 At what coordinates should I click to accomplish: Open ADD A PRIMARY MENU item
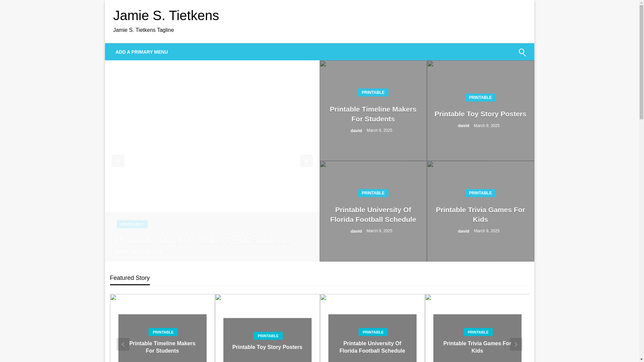[x=142, y=52]
